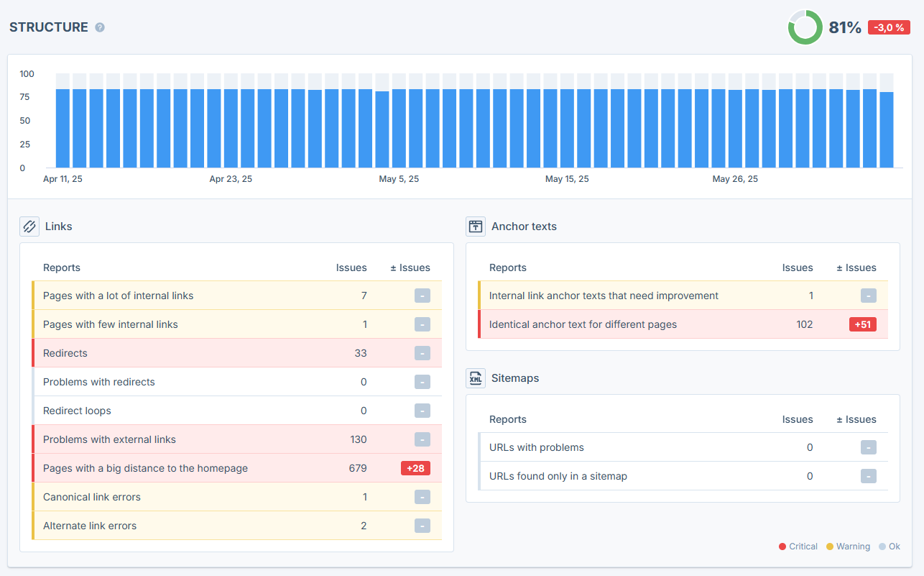Viewport: 924px width, 576px height.
Task: Click the Sitemaps XML icon
Action: (x=476, y=378)
